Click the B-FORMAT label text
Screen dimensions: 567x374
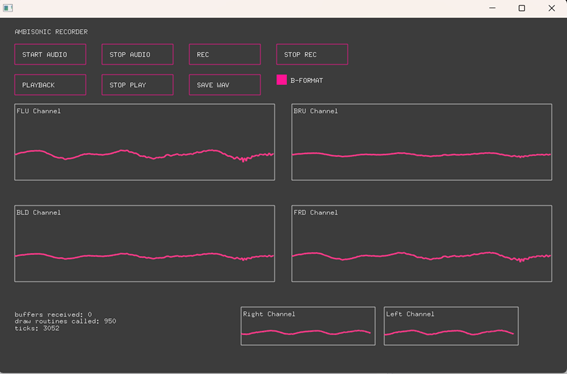[307, 81]
